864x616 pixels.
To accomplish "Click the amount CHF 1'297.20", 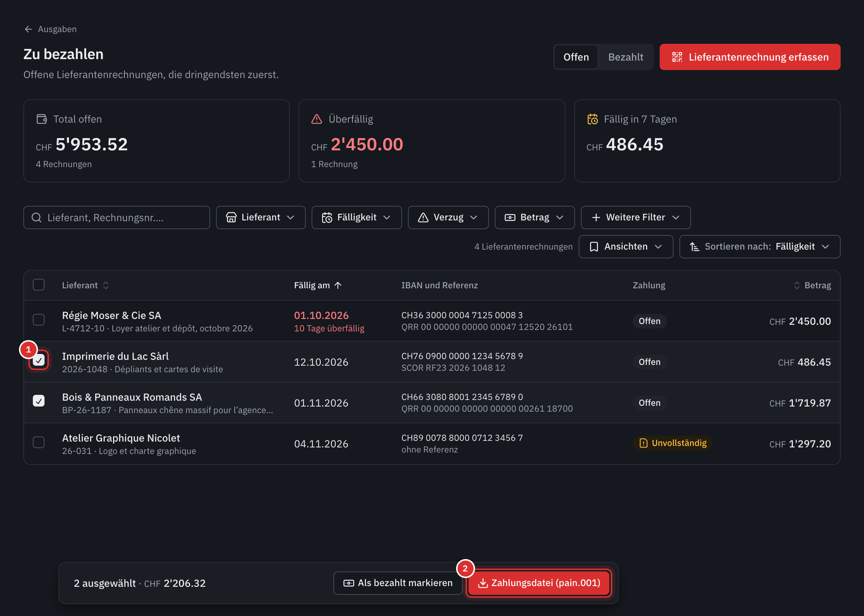I will pos(800,444).
